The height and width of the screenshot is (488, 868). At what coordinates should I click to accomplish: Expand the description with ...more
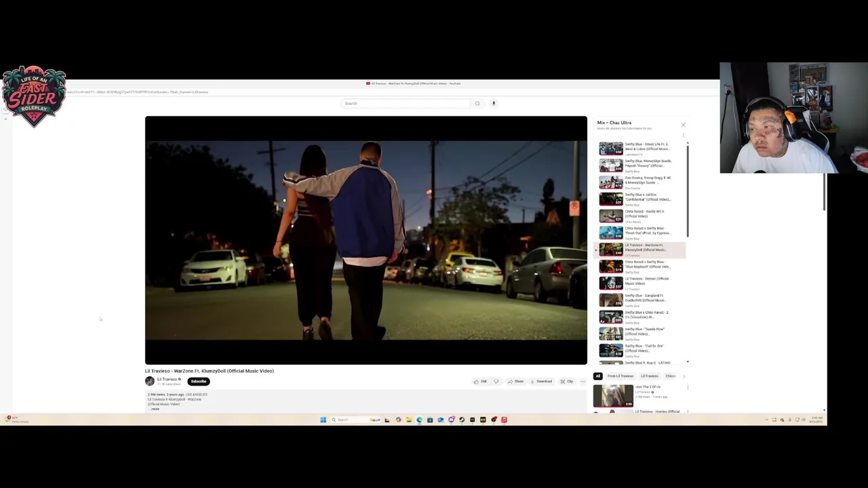pos(155,409)
